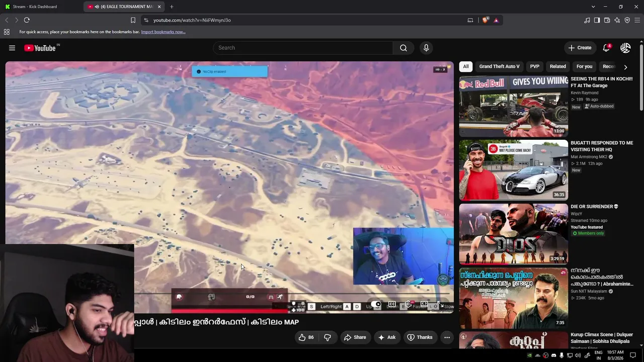Like the video with 86 likes
The height and width of the screenshot is (362, 644).
[306, 337]
